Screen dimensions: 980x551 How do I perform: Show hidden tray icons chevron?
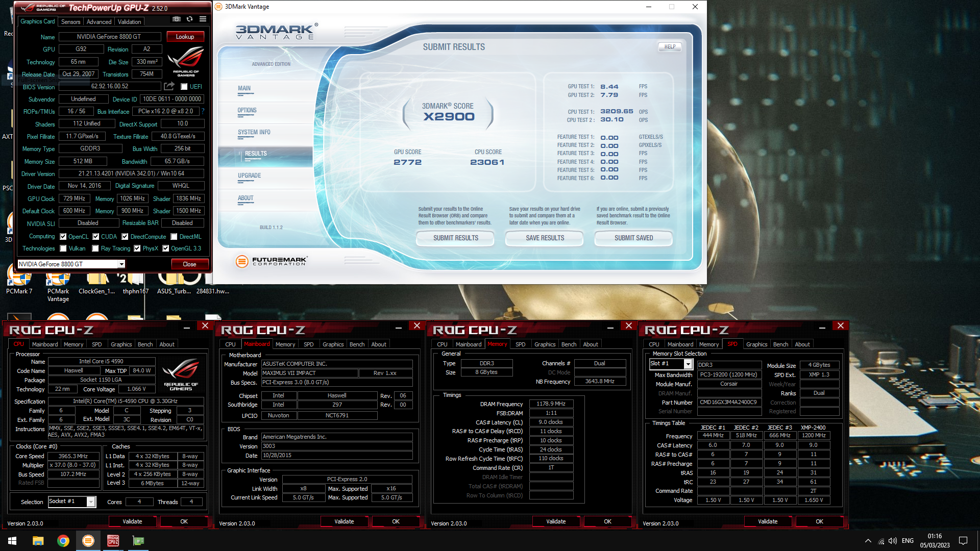click(x=868, y=541)
